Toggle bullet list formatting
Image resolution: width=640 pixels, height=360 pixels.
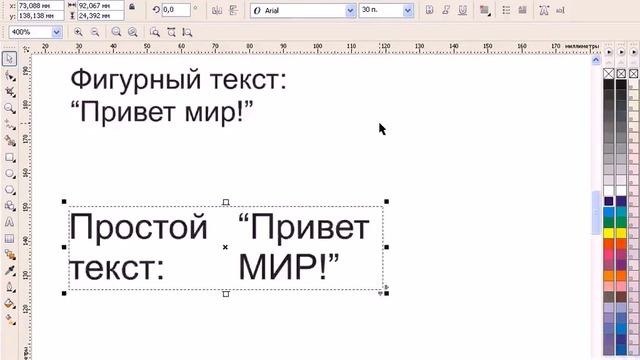click(506, 10)
